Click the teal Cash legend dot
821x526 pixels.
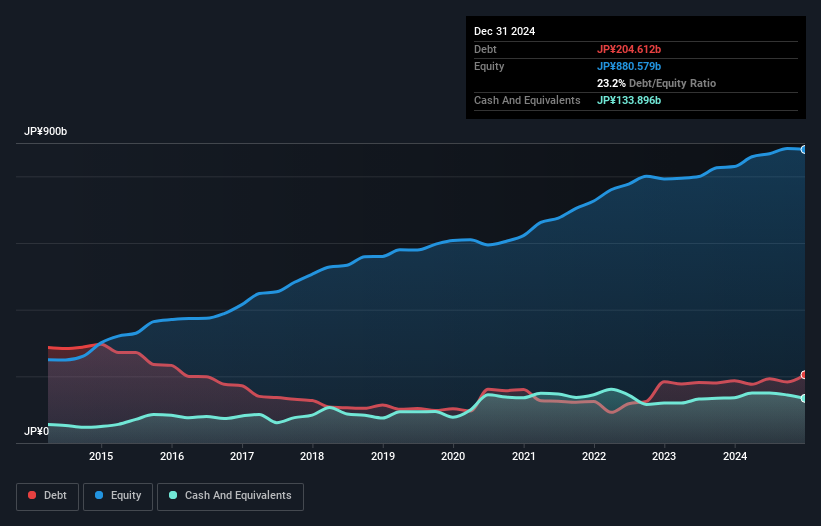pyautogui.click(x=173, y=495)
